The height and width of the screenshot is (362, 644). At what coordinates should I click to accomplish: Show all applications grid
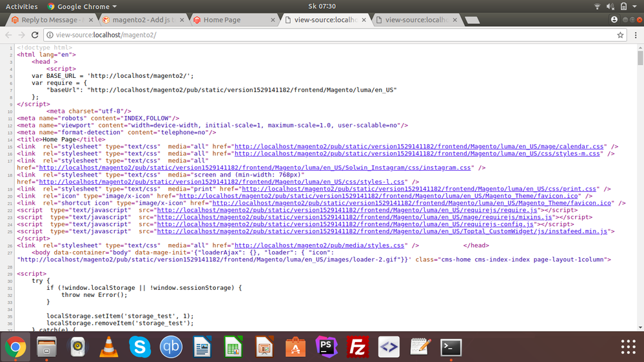pyautogui.click(x=628, y=347)
